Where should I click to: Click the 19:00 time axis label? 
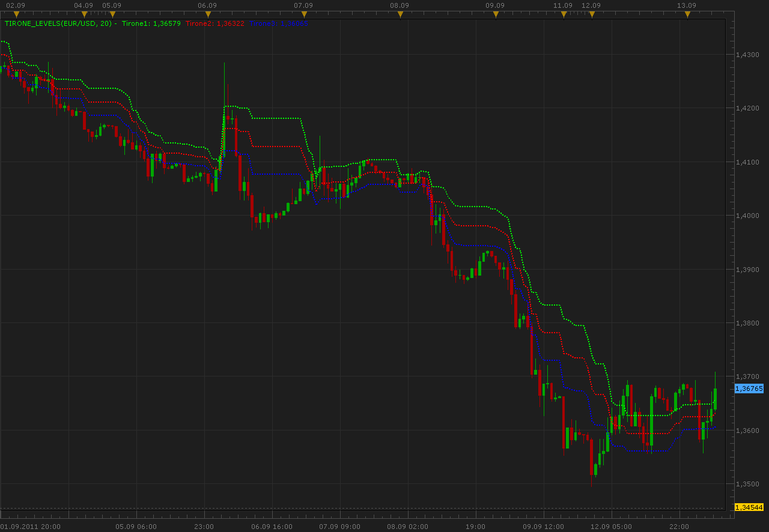pyautogui.click(x=476, y=527)
